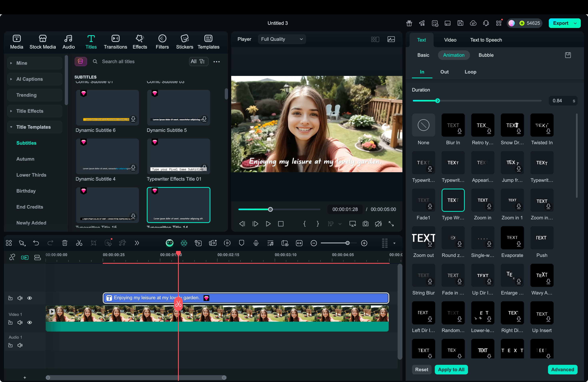Mute the Audio 1 track
This screenshot has width=588, height=382.
pos(20,345)
